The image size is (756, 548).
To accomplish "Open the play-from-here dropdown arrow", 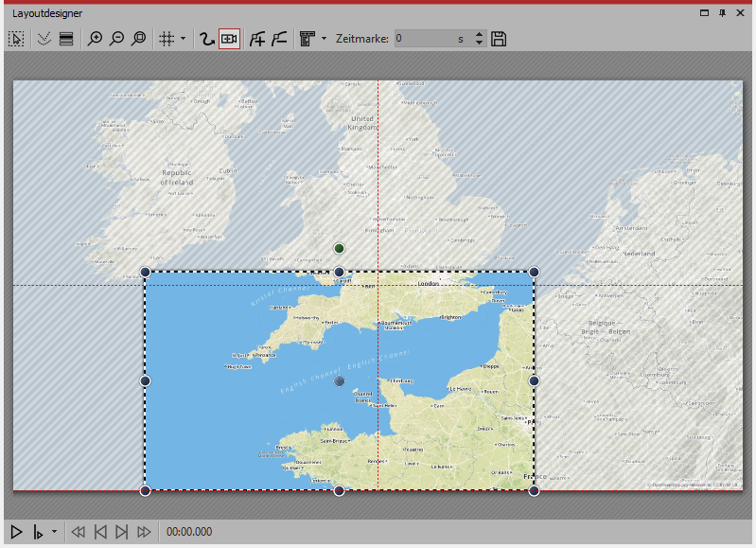I will point(54,532).
